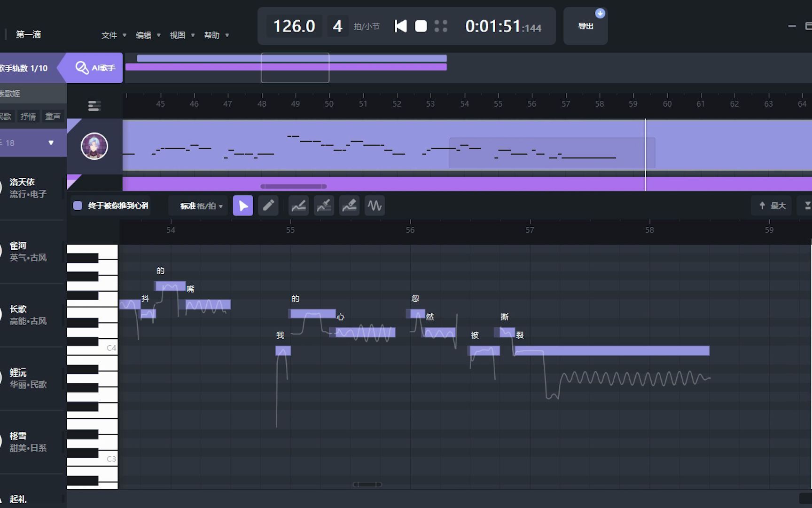
Task: Toggle the 终于被你推到心阁 clip color square
Action: (78, 206)
